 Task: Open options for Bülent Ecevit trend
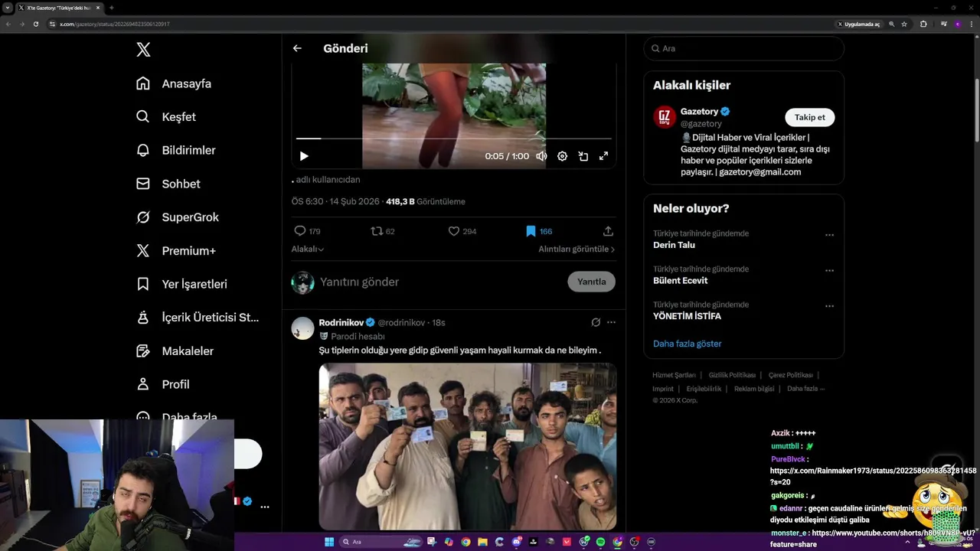[x=829, y=270]
